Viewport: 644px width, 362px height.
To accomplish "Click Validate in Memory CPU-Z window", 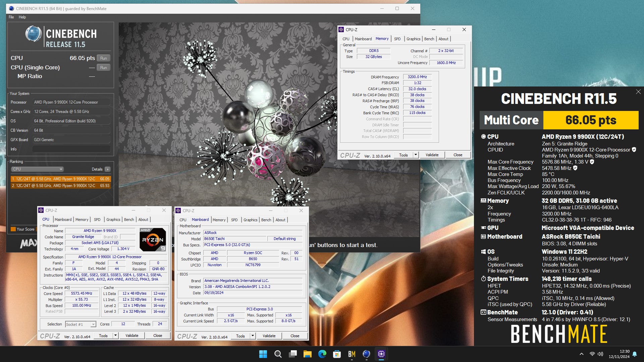I will [x=432, y=155].
